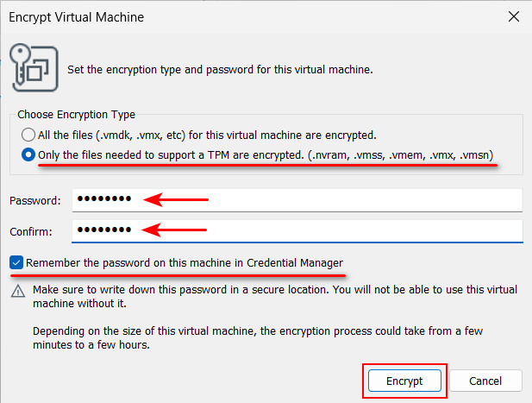Click the 'Password:' field label
Screen dimensions: 532x403
(35, 201)
